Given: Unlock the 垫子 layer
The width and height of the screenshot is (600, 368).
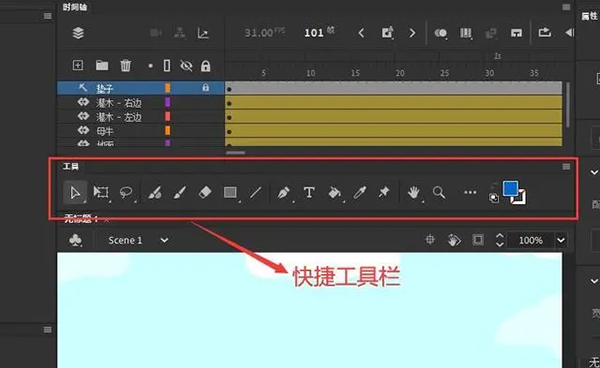Looking at the screenshot, I should click(205, 88).
